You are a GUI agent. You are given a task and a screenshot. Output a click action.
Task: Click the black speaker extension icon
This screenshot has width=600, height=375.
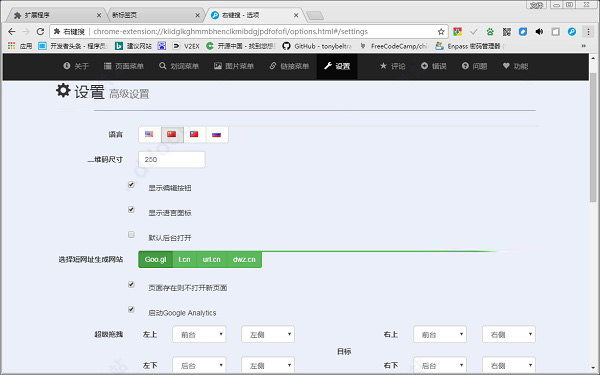pos(539,32)
